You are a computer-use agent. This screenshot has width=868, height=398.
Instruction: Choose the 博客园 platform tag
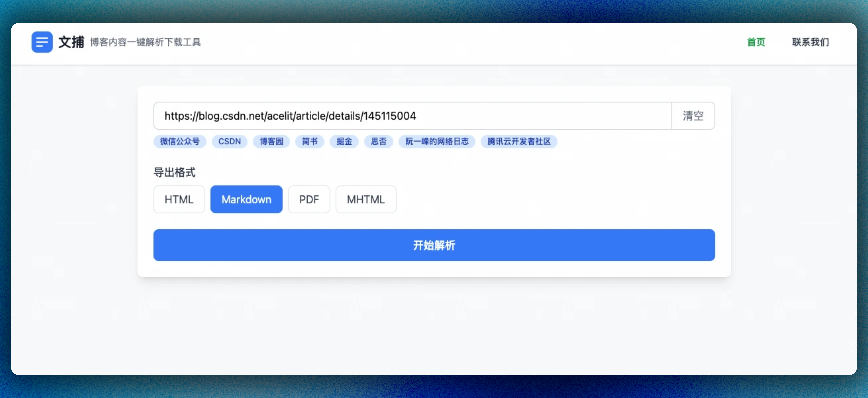point(271,141)
